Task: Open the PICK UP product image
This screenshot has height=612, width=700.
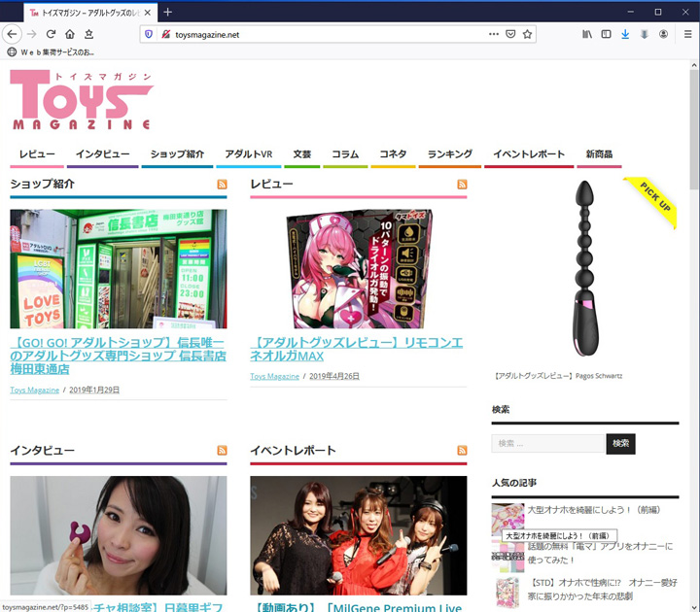Action: (585, 268)
